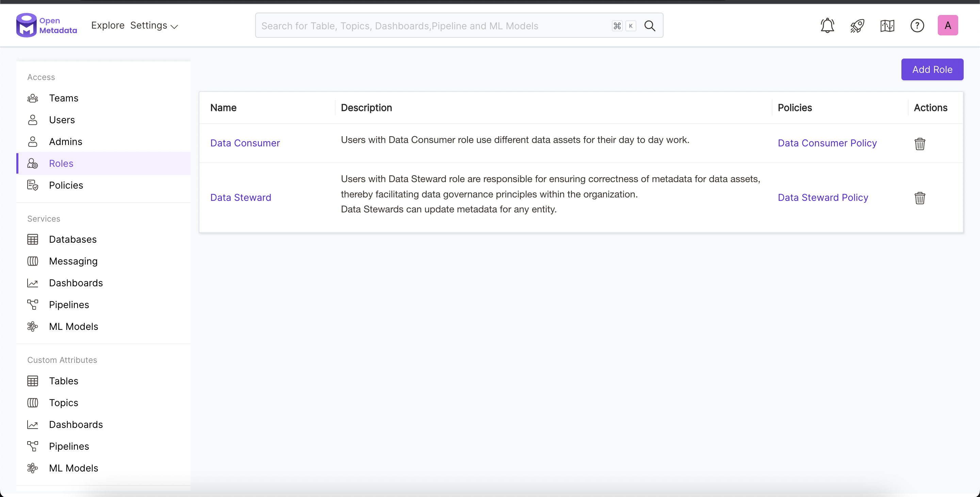Image resolution: width=980 pixels, height=497 pixels.
Task: Delete the Data Consumer role
Action: (919, 144)
